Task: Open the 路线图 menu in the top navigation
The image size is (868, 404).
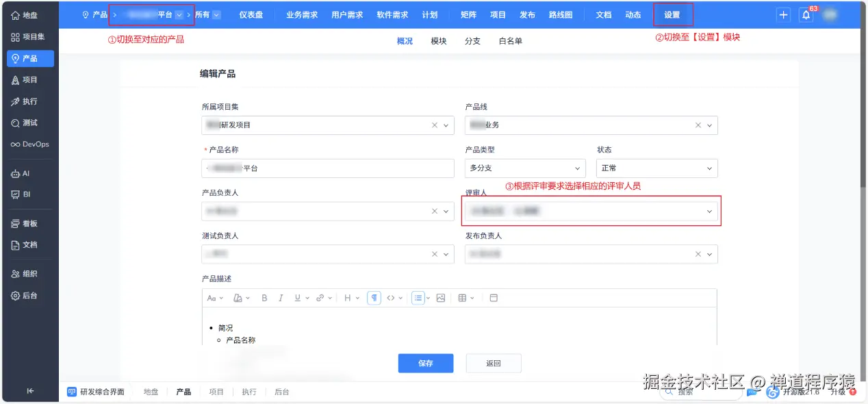Action: [561, 14]
